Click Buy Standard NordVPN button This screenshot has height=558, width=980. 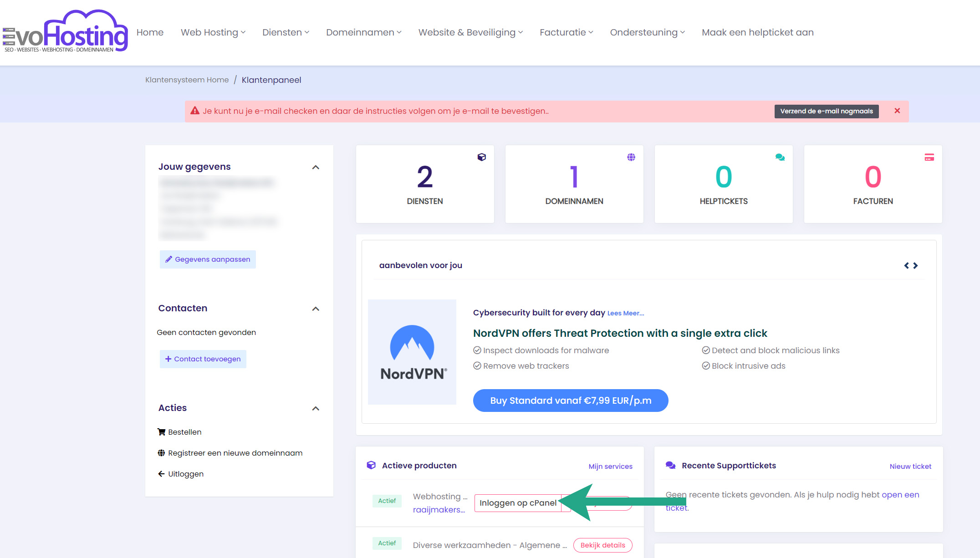click(570, 401)
